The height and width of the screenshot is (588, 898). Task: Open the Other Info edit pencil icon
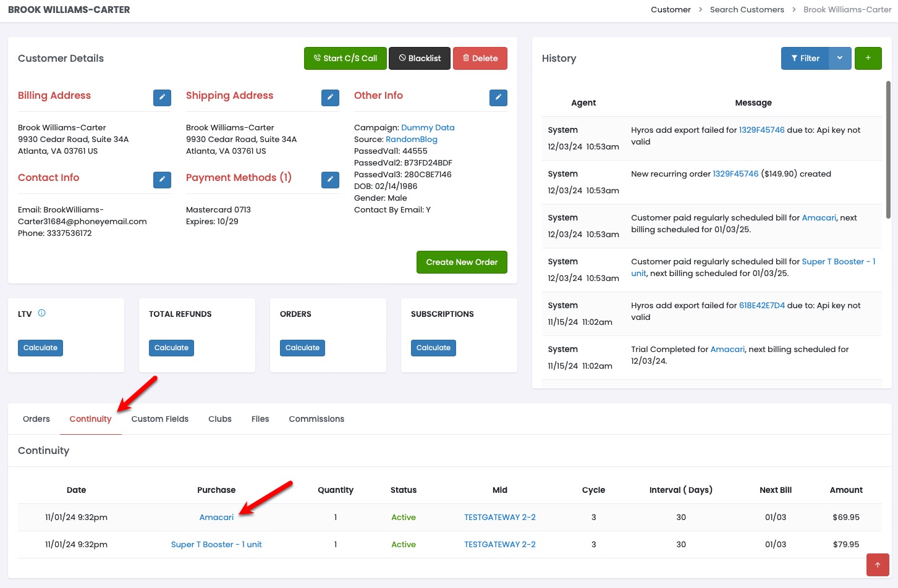click(498, 98)
